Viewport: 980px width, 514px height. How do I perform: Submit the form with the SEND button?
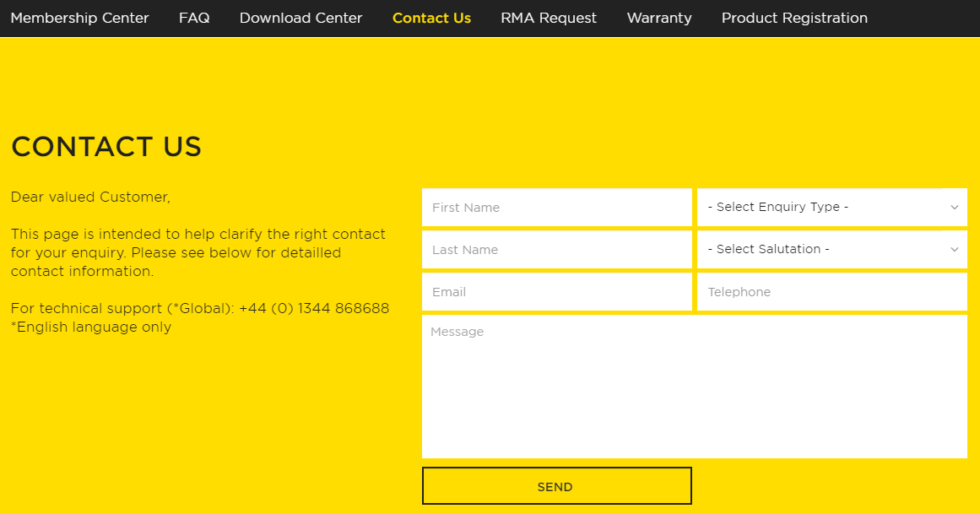[x=557, y=486]
